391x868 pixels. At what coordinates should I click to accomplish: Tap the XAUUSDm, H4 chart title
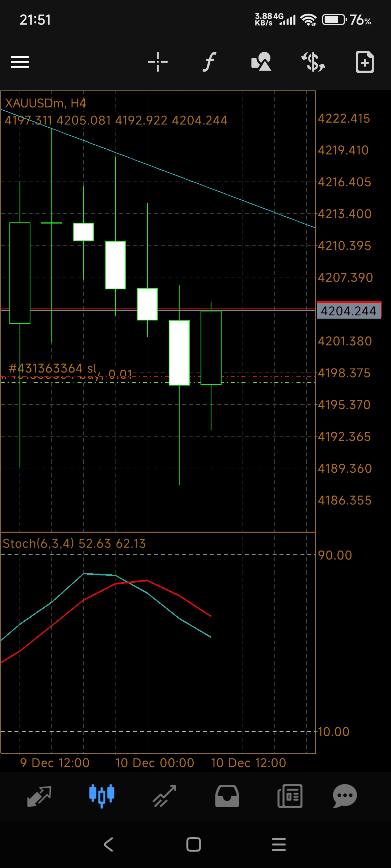click(46, 103)
